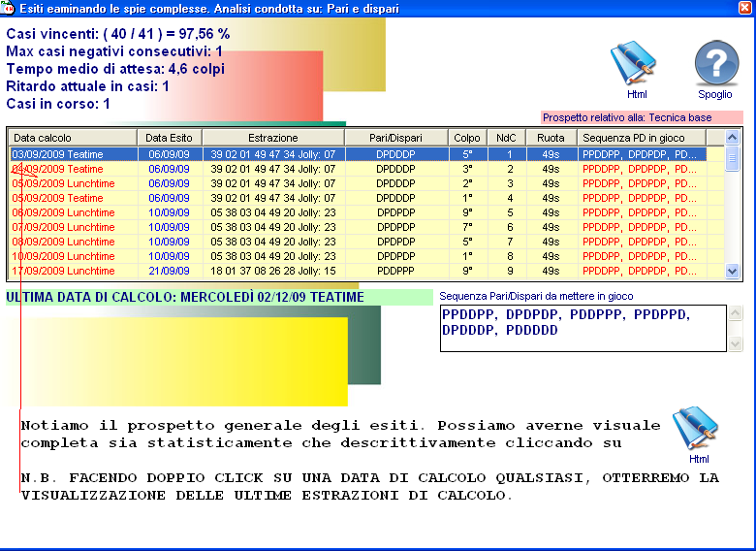The width and height of the screenshot is (756, 551).
Task: Click the results table scrollbar thumb
Action: pyautogui.click(x=732, y=159)
